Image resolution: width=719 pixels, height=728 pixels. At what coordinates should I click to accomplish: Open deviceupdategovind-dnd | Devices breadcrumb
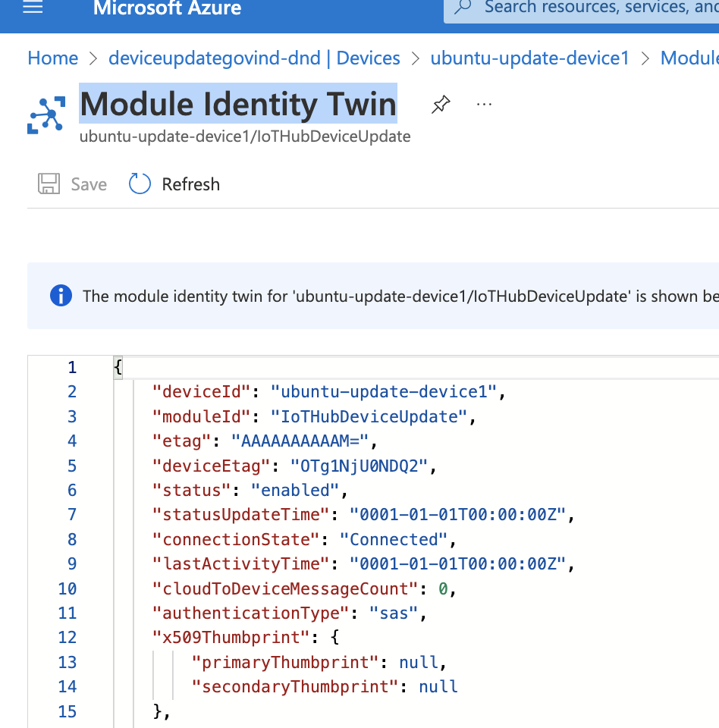coord(254,58)
